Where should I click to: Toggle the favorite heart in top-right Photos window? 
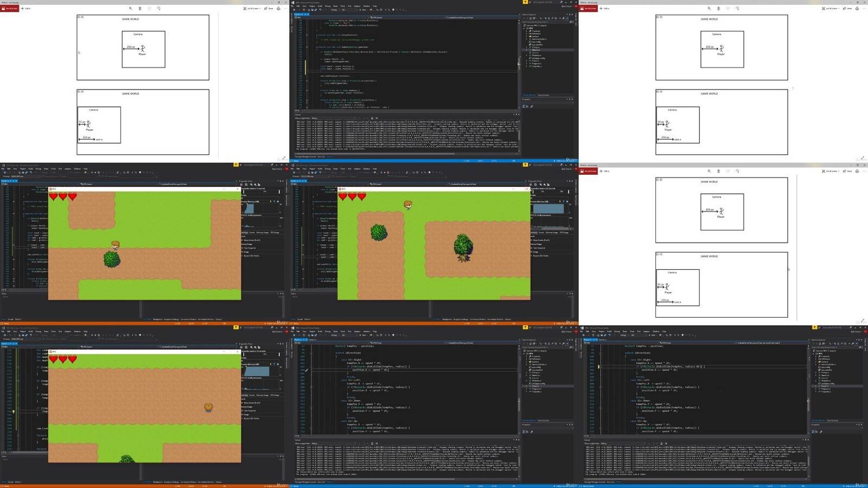tap(728, 8)
